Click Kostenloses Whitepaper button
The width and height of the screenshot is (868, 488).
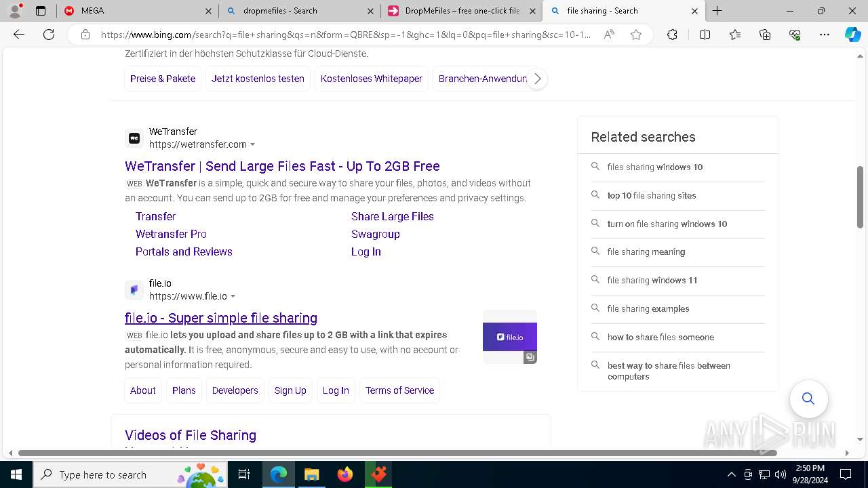(x=372, y=79)
